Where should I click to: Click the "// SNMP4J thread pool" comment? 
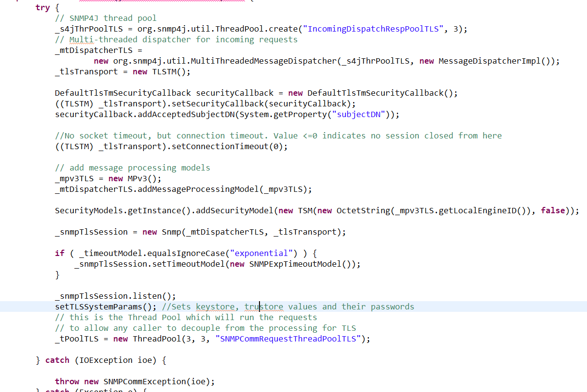click(105, 18)
